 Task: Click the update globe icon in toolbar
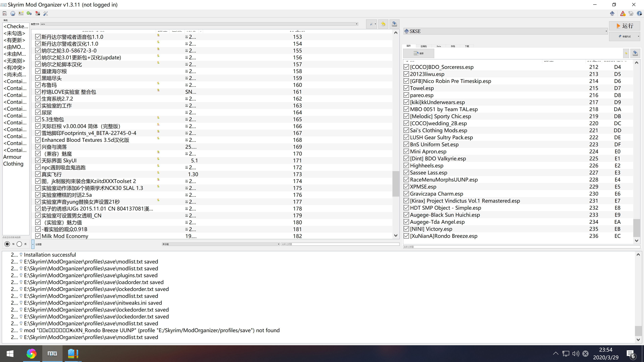(631, 13)
